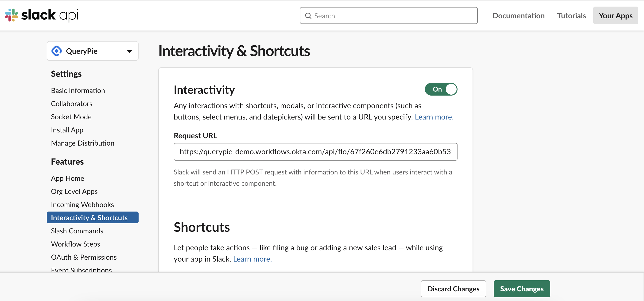
Task: Click the Slack API logo
Action: [42, 15]
